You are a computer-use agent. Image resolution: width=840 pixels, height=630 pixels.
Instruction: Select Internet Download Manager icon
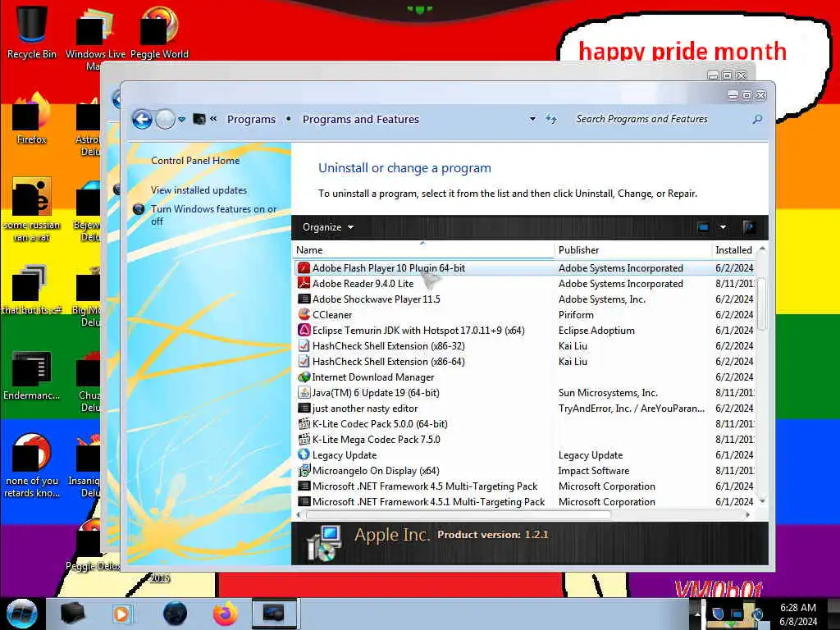304,377
